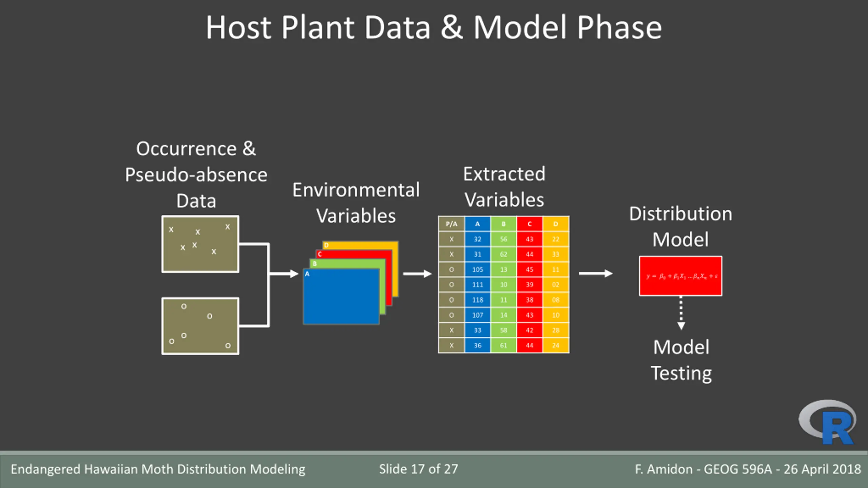Click table cell with value 39
The image size is (868, 488).
click(x=530, y=285)
